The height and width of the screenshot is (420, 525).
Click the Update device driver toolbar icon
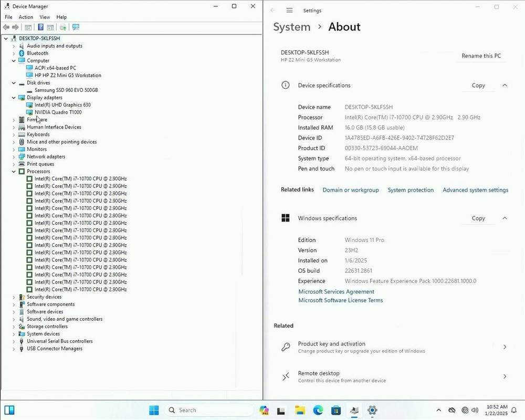point(62,27)
